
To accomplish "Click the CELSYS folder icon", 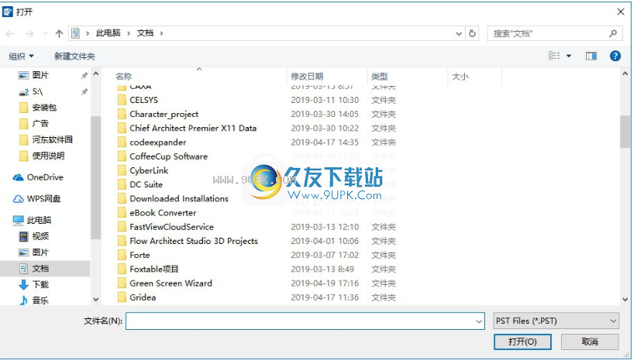I will (x=122, y=100).
